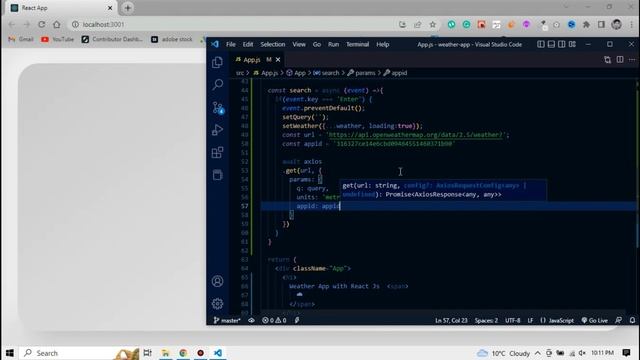Image resolution: width=640 pixels, height=360 pixels.
Task: Open the openweathermap API URL link in code
Action: (x=416, y=135)
